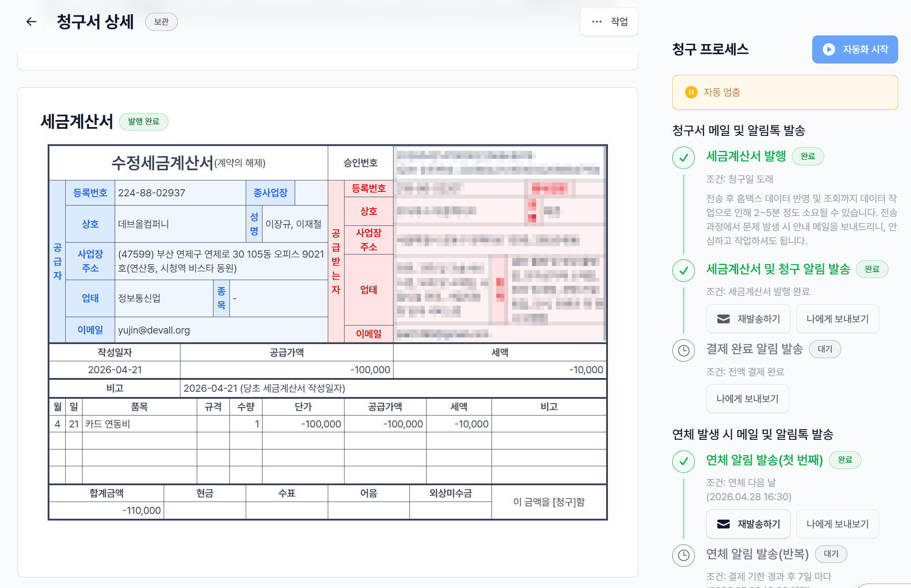The height and width of the screenshot is (588, 911).
Task: Click the 자동 멈춤 status banner
Action: (784, 92)
